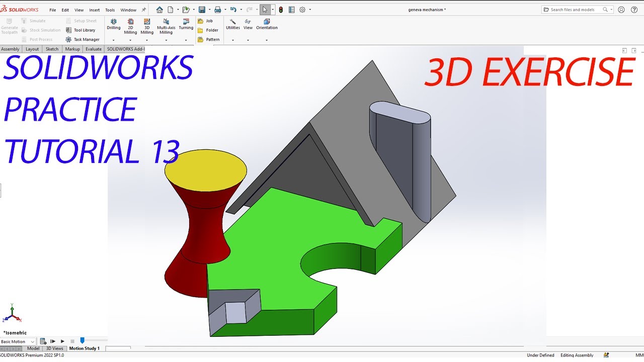Switch to the Markup tab

(72, 49)
